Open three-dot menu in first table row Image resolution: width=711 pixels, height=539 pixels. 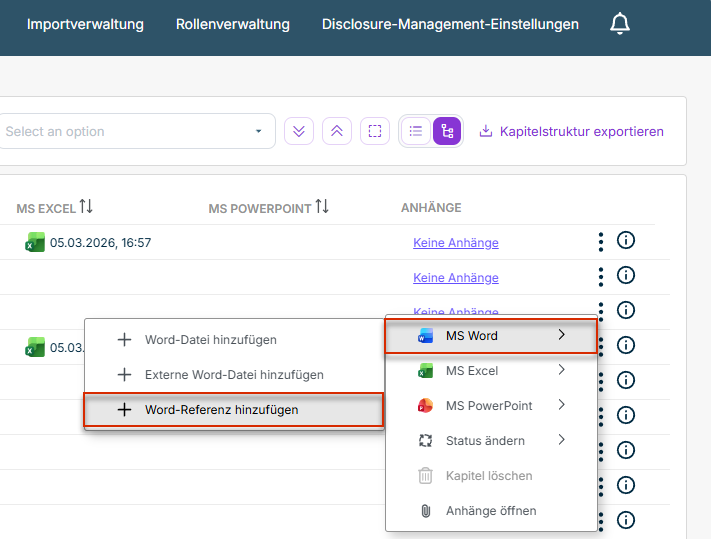click(601, 241)
